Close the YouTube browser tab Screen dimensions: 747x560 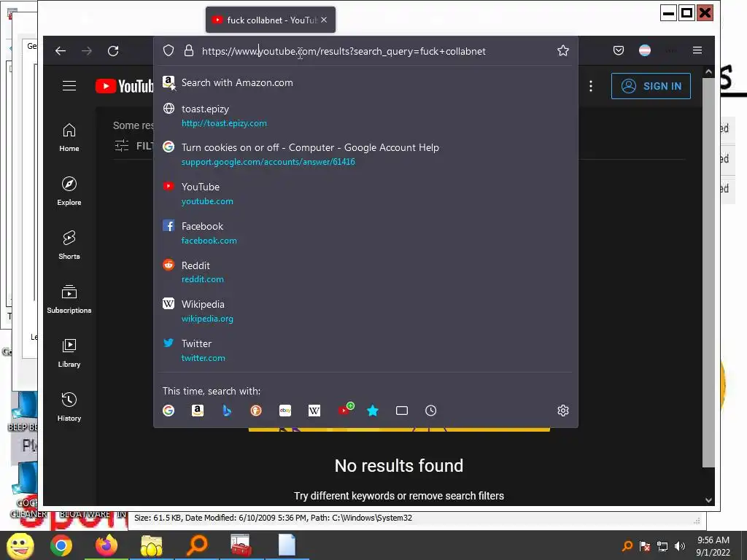[x=324, y=20]
